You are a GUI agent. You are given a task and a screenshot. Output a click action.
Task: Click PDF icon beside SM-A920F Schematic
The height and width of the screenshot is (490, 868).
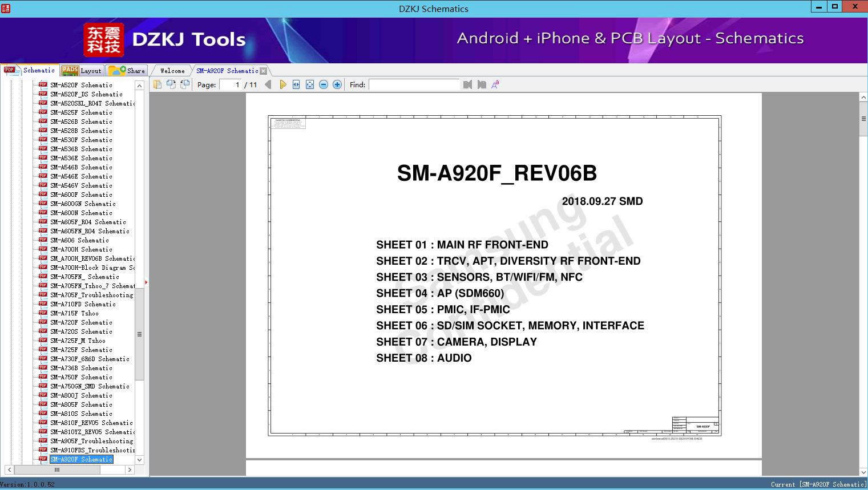(43, 459)
